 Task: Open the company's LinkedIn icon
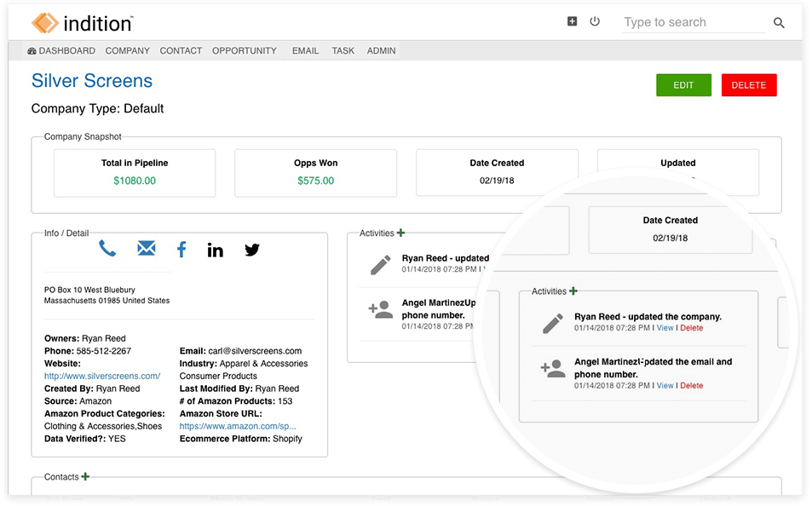[216, 250]
